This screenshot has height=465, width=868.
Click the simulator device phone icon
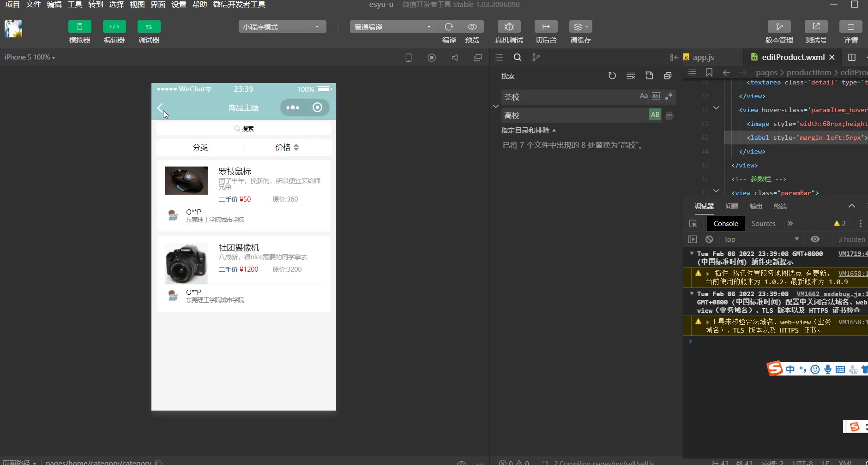pos(408,58)
